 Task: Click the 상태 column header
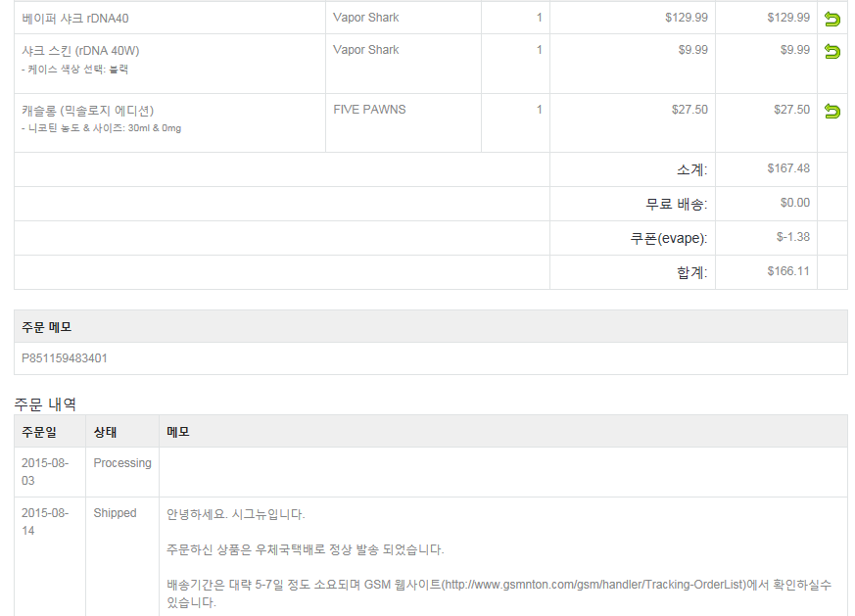[105, 432]
